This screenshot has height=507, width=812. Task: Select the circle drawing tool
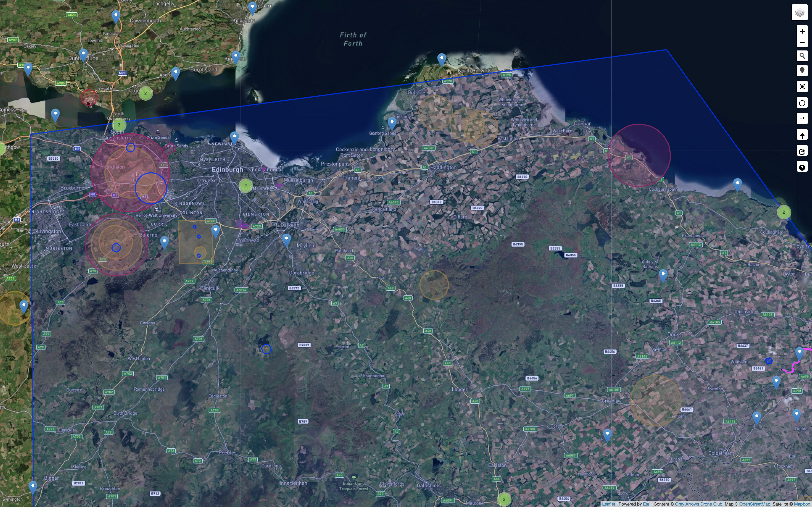802,103
